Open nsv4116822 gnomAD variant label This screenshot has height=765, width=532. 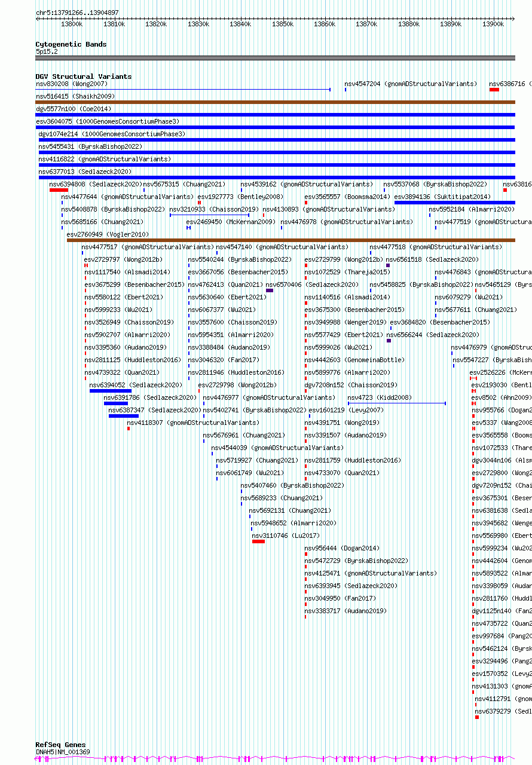tap(105, 159)
